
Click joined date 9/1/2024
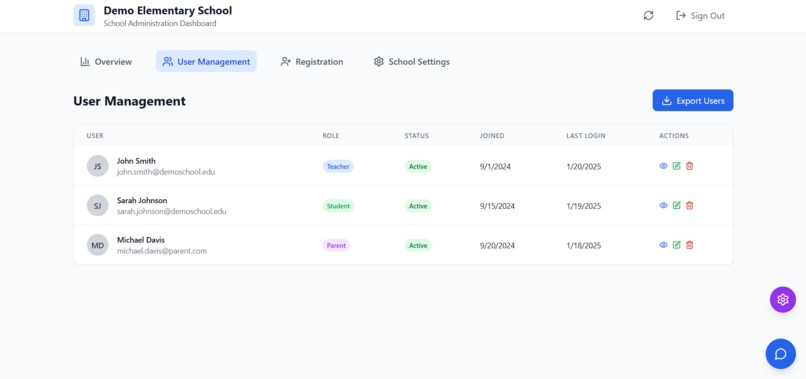[495, 167]
